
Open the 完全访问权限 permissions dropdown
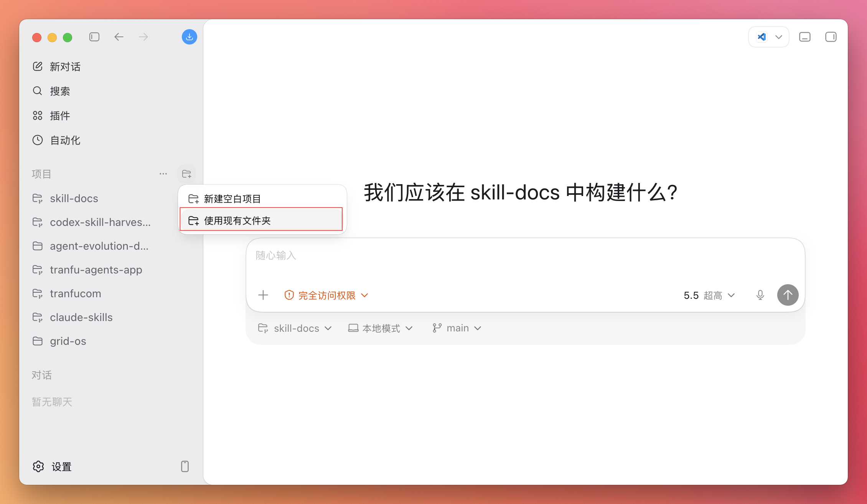(x=326, y=295)
